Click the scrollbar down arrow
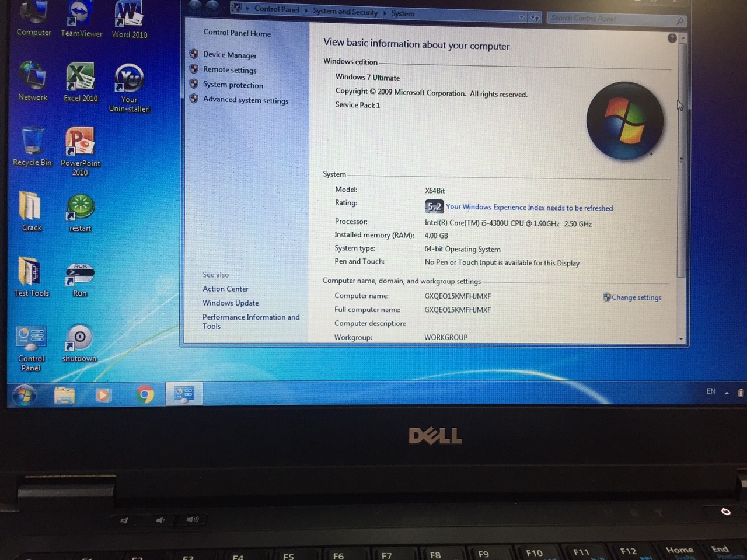The height and width of the screenshot is (560, 747). click(681, 339)
